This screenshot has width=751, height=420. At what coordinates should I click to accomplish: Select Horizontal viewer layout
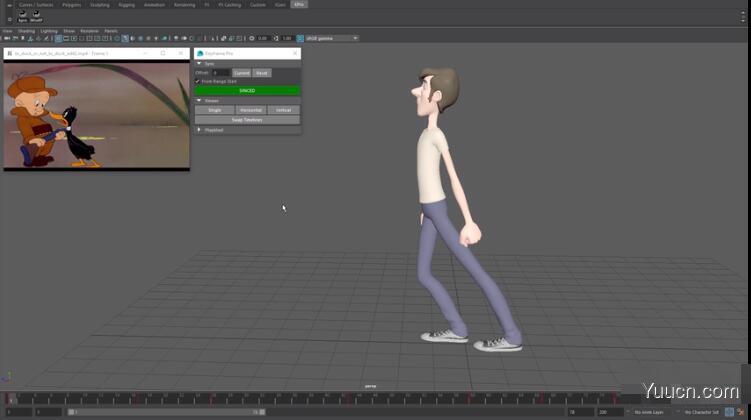point(251,110)
